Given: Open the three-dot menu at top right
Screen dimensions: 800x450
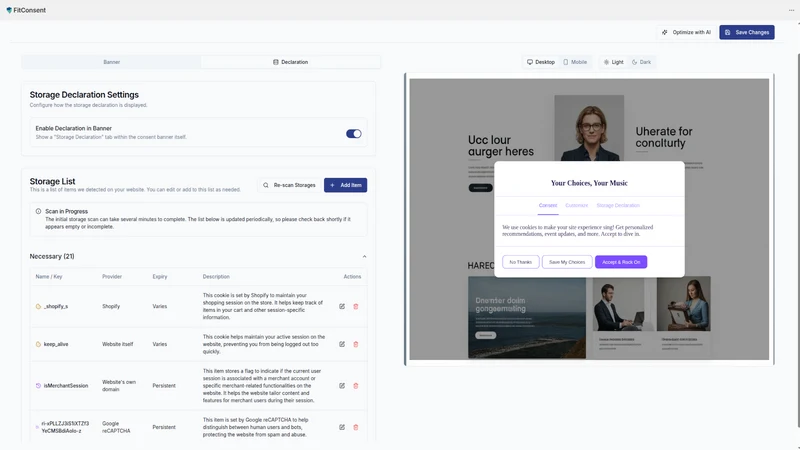Looking at the screenshot, I should 791,10.
